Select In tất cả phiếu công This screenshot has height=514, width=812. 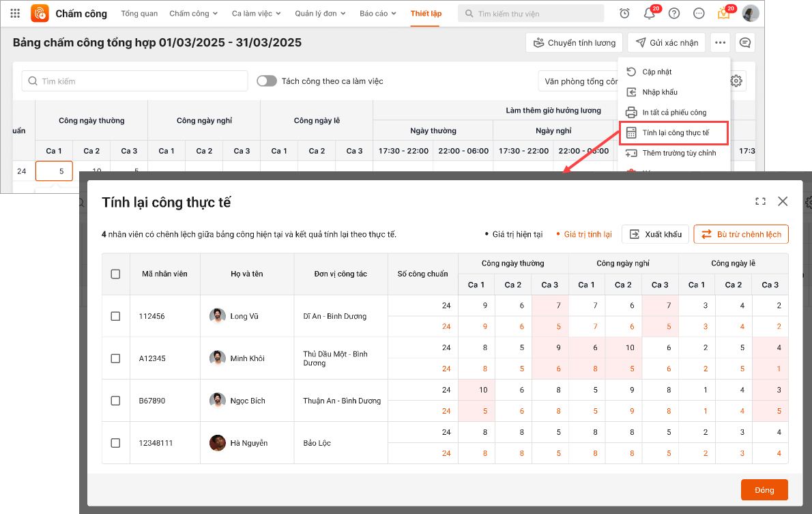tap(673, 112)
